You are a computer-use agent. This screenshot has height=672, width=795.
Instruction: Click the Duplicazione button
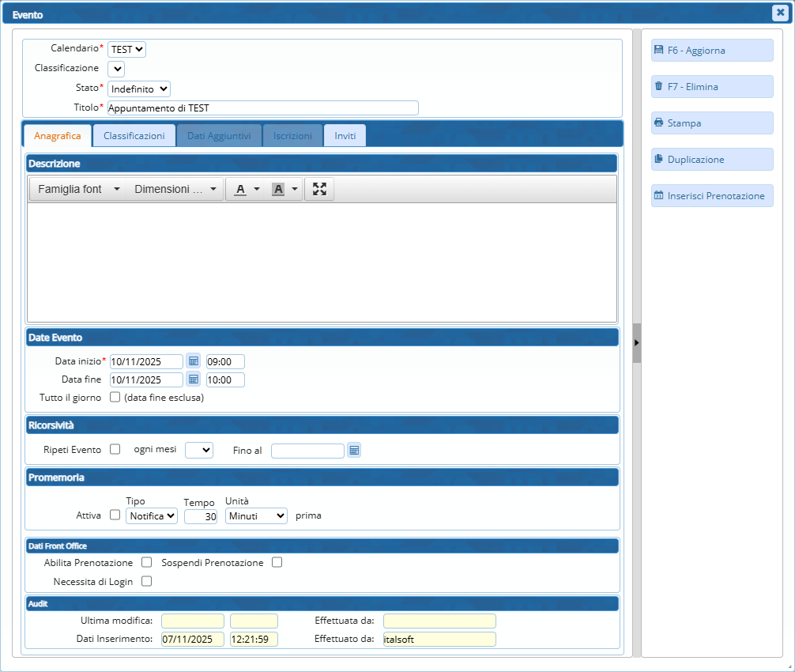[x=712, y=159]
